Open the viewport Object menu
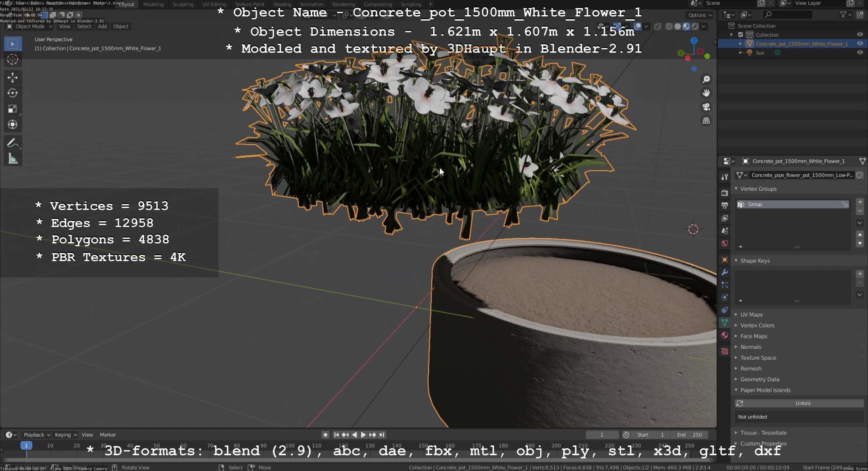 [x=121, y=27]
